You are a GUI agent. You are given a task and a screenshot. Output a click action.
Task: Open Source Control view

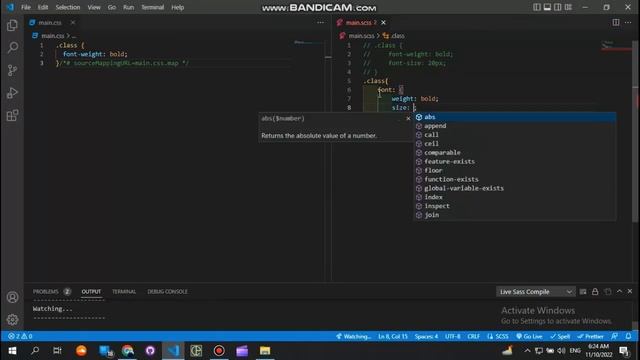click(12, 70)
